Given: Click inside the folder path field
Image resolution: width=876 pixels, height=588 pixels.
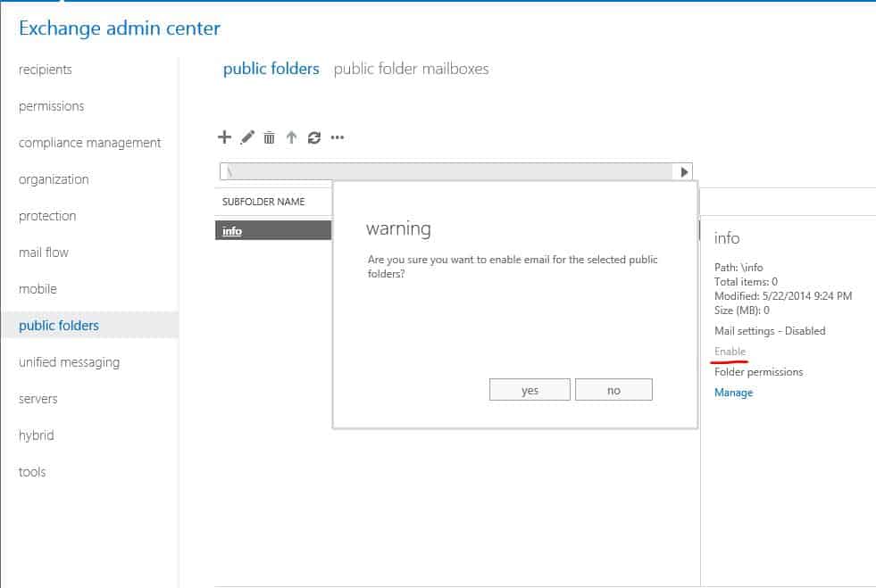Looking at the screenshot, I should pos(446,172).
